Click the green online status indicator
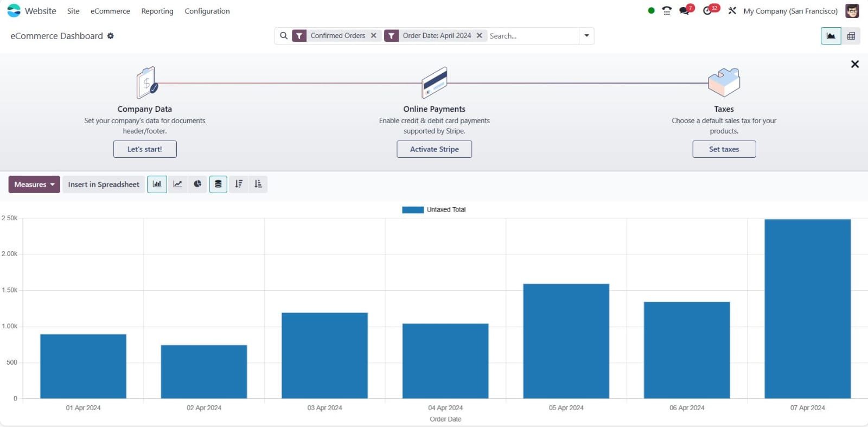Viewport: 868px width, 427px height. point(651,10)
